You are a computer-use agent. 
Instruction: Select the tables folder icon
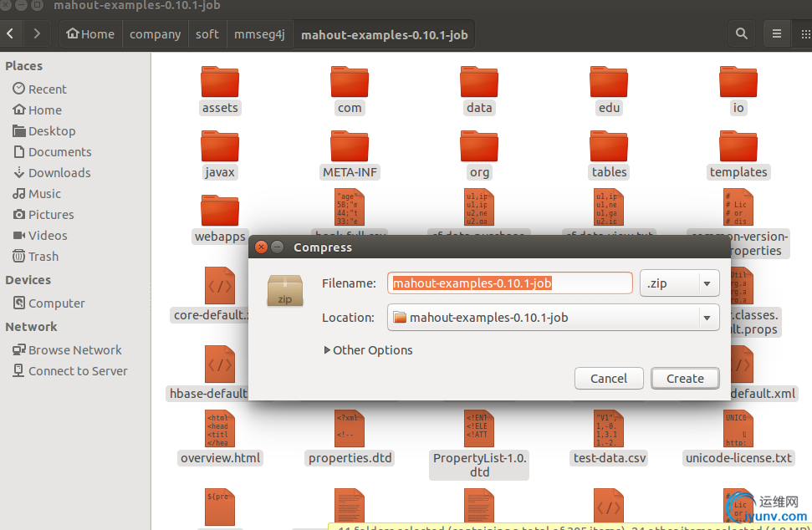609,146
